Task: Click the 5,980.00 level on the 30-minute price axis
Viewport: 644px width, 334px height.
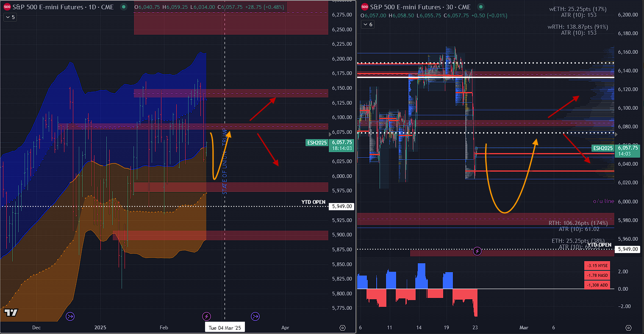Action: 628,220
